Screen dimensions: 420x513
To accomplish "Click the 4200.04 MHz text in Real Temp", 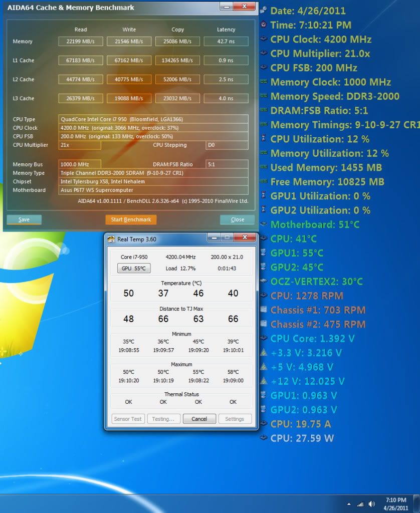I will click(x=180, y=257).
